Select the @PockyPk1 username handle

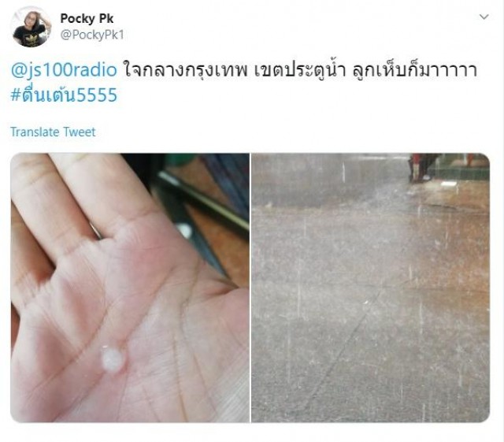pos(92,35)
